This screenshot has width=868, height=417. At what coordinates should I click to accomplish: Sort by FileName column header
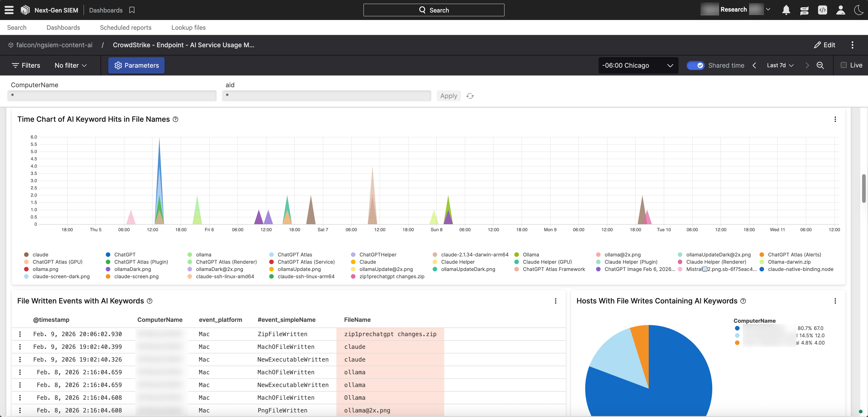pos(357,320)
